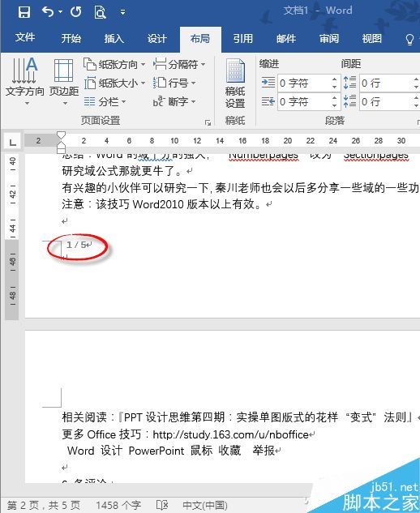The image size is (420, 513).
Task: Click the spacing before '0 行' field
Action: pos(386,83)
